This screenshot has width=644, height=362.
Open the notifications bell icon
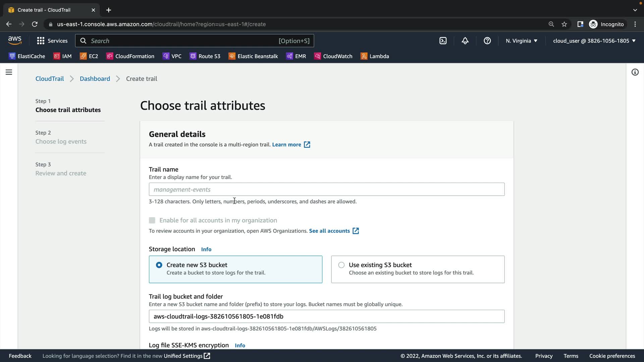coord(465,41)
